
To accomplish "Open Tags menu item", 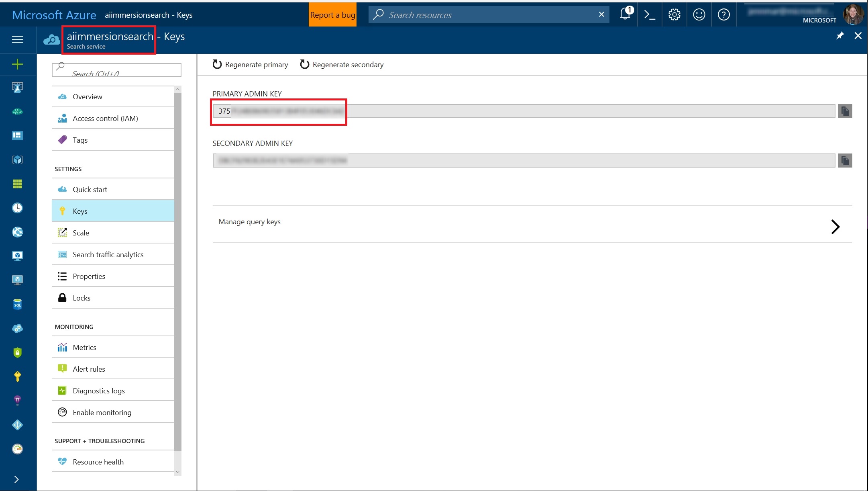I will coord(113,140).
